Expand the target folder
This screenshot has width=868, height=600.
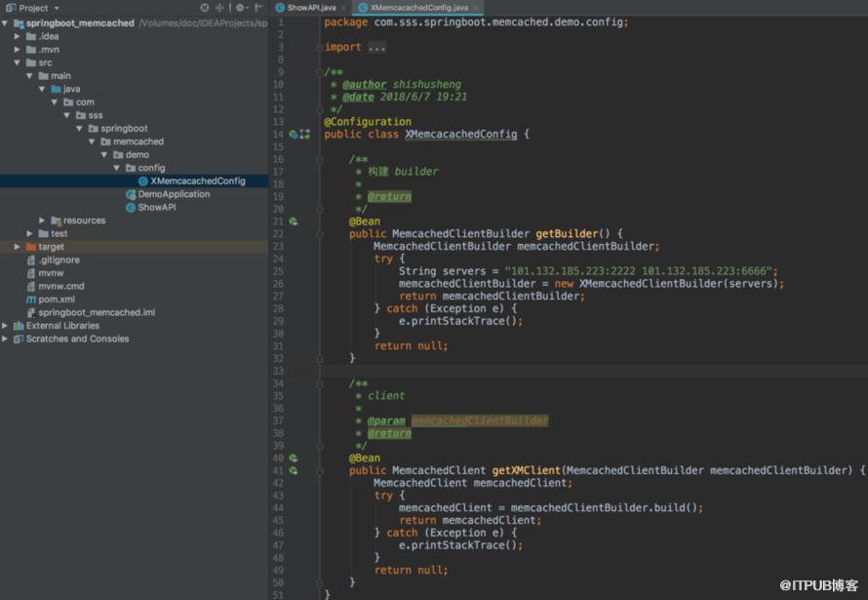click(x=18, y=247)
